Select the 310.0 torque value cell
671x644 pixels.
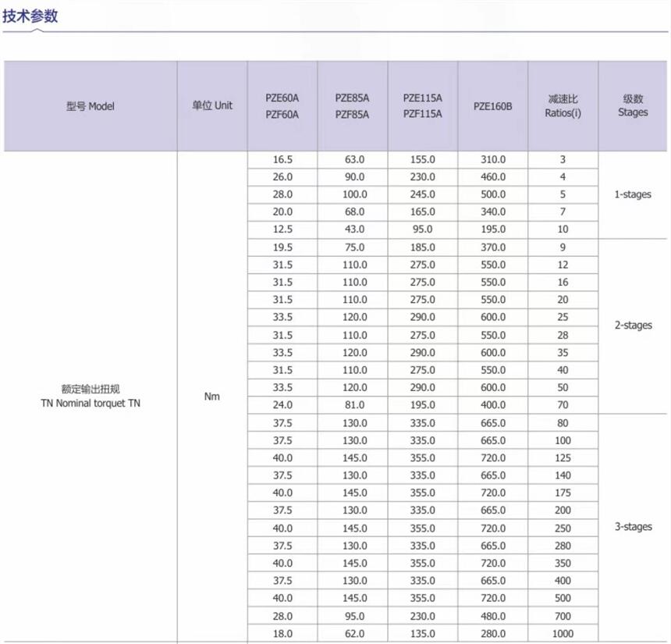(492, 159)
